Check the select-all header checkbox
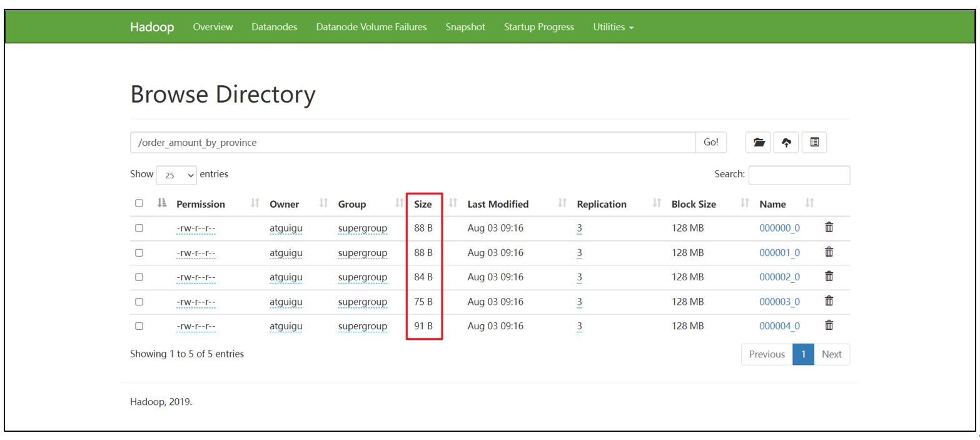Viewport: 980px width, 440px height. [x=139, y=203]
